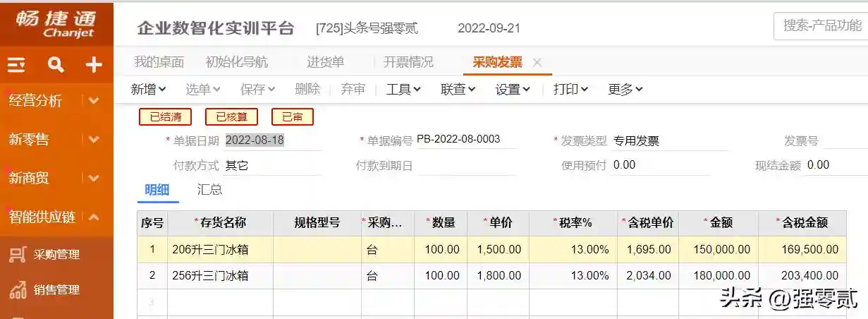The height and width of the screenshot is (319, 868).
Task: Click the 搜索-产品功能 search box
Action: point(821,26)
